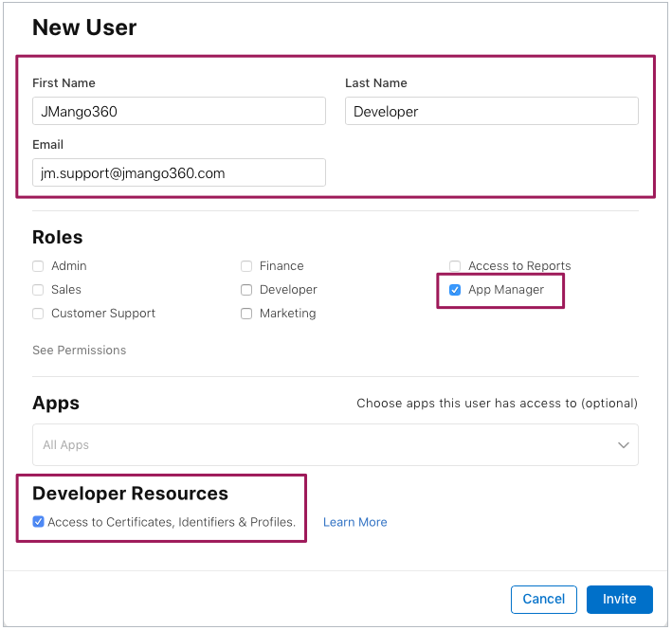The width and height of the screenshot is (672, 630).
Task: Tick the Developer role checkbox
Action: (246, 290)
